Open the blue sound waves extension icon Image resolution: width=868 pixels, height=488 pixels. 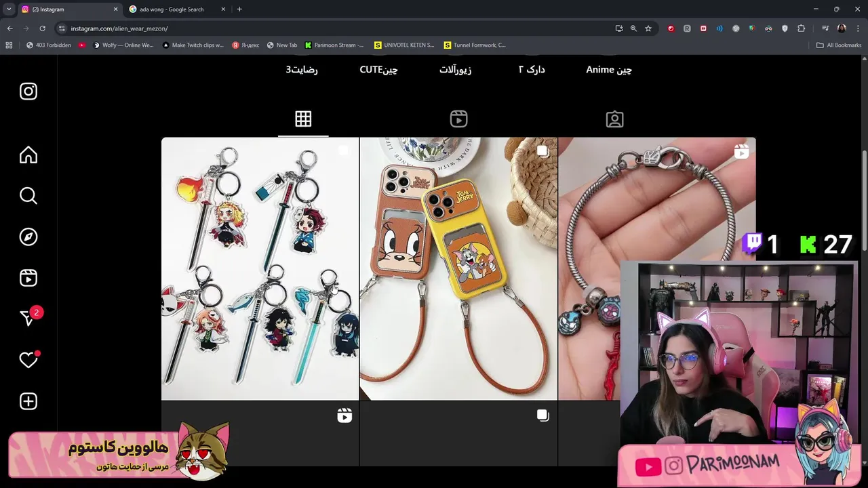719,28
